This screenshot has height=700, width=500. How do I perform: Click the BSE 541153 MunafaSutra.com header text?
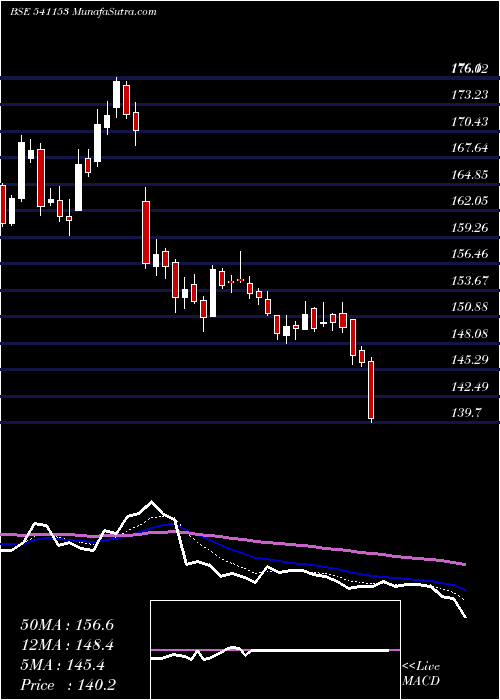[x=83, y=12]
